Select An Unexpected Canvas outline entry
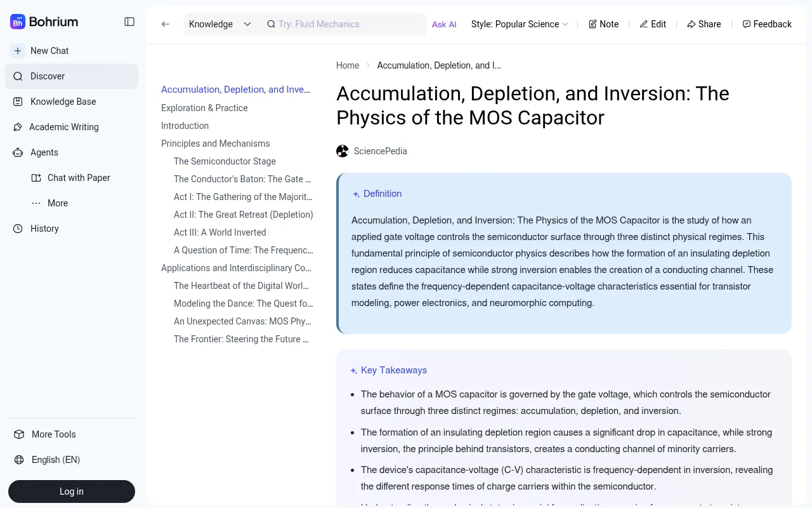 point(242,321)
